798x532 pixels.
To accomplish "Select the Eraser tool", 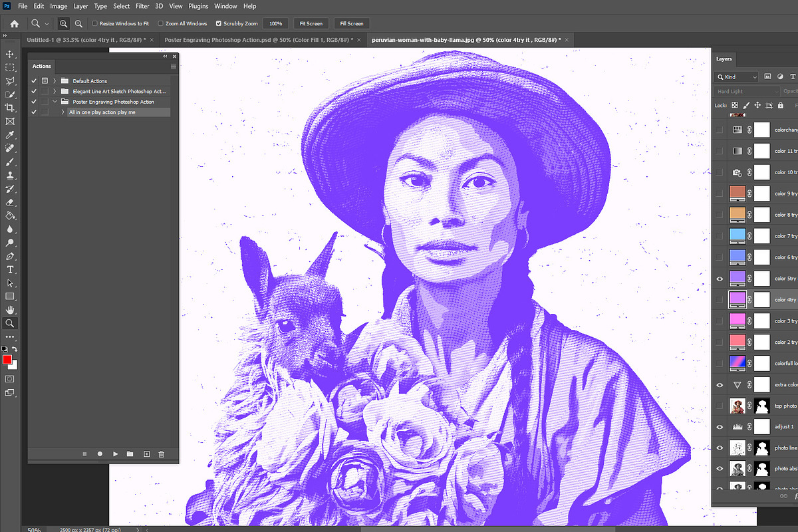I will (x=10, y=202).
